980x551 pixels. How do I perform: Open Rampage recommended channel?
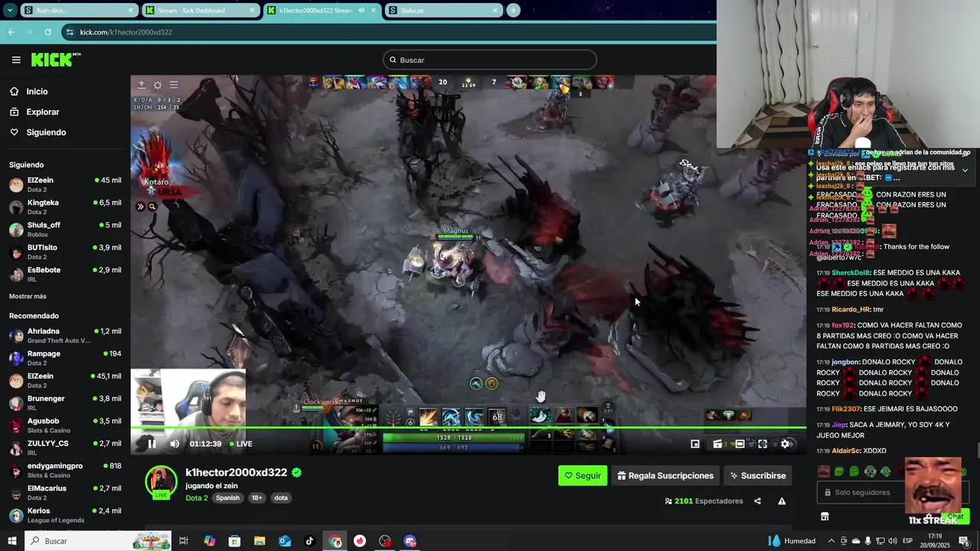pyautogui.click(x=65, y=358)
